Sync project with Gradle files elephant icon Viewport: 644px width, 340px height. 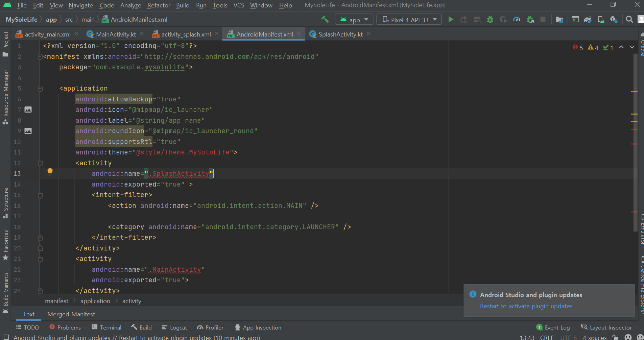[x=588, y=20]
